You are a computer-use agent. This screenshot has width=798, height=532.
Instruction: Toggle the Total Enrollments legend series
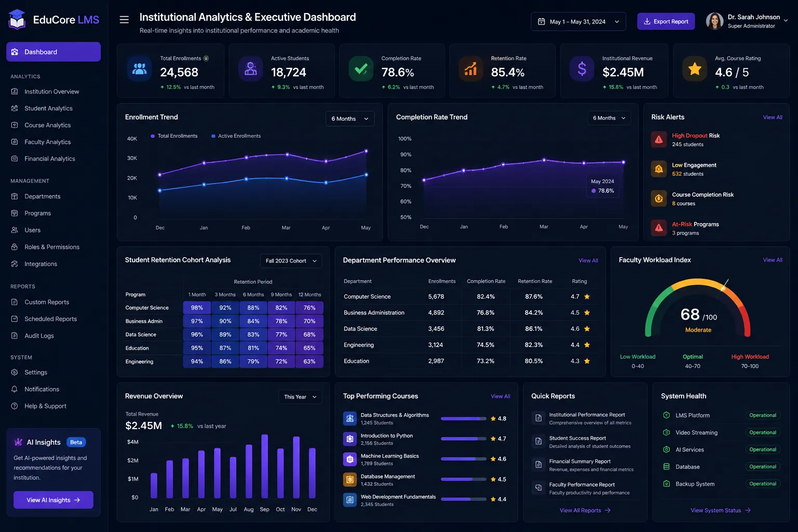[174, 136]
